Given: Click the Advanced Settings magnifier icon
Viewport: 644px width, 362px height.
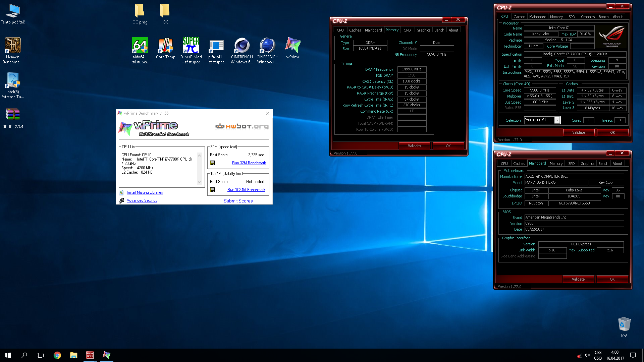Looking at the screenshot, I should point(121,200).
